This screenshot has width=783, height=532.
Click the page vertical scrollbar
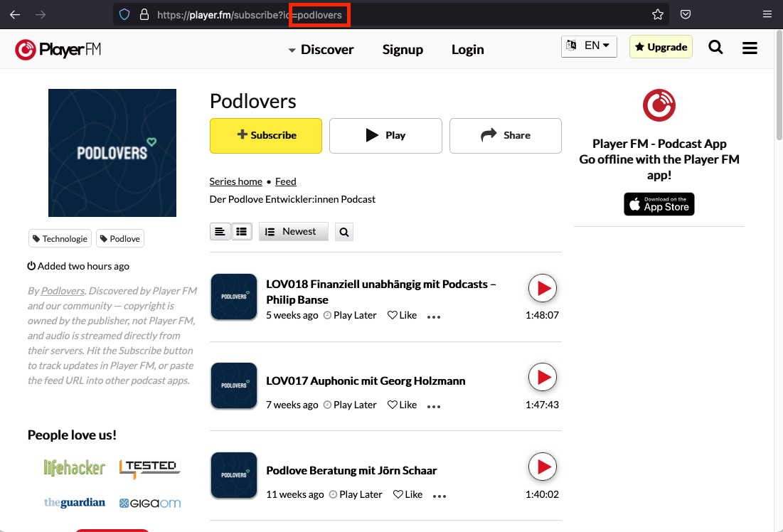(779, 85)
